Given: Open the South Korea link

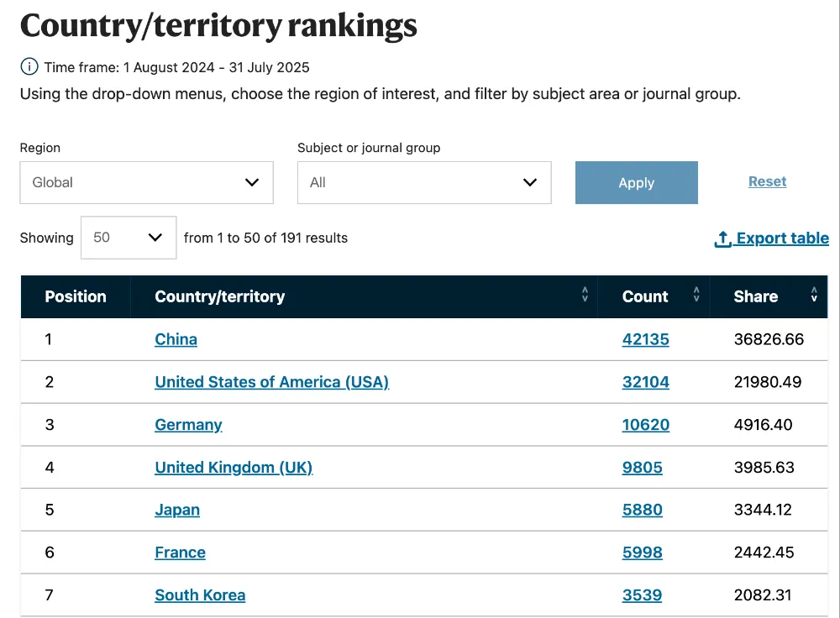Looking at the screenshot, I should pos(200,595).
